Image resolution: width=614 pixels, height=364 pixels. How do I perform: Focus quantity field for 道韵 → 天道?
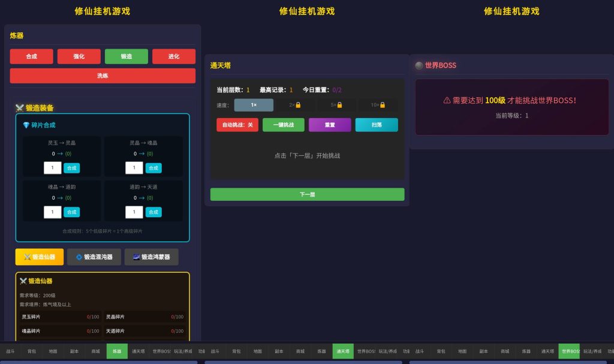coord(134,212)
